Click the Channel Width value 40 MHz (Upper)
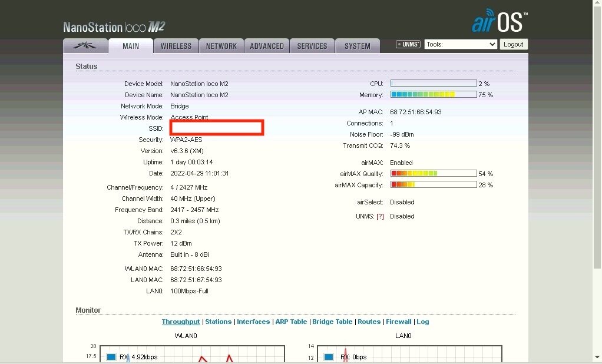Image resolution: width=602 pixels, height=364 pixels. (193, 198)
